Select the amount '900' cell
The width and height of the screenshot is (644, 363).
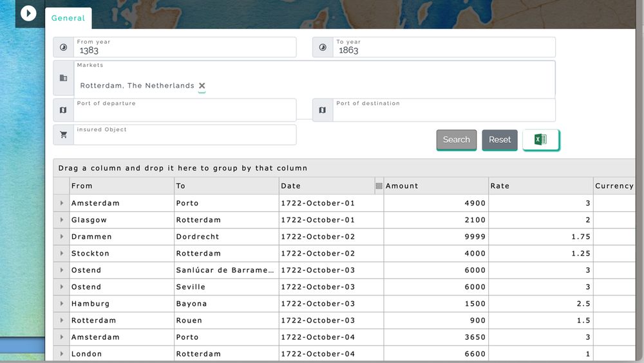436,321
